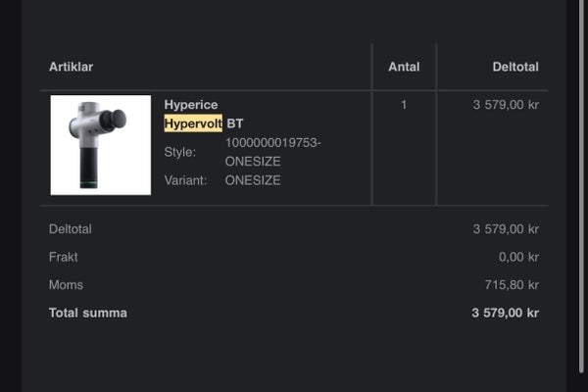Select the highlighted Hypervolt word
Screen dimensions: 588x392
(193, 123)
